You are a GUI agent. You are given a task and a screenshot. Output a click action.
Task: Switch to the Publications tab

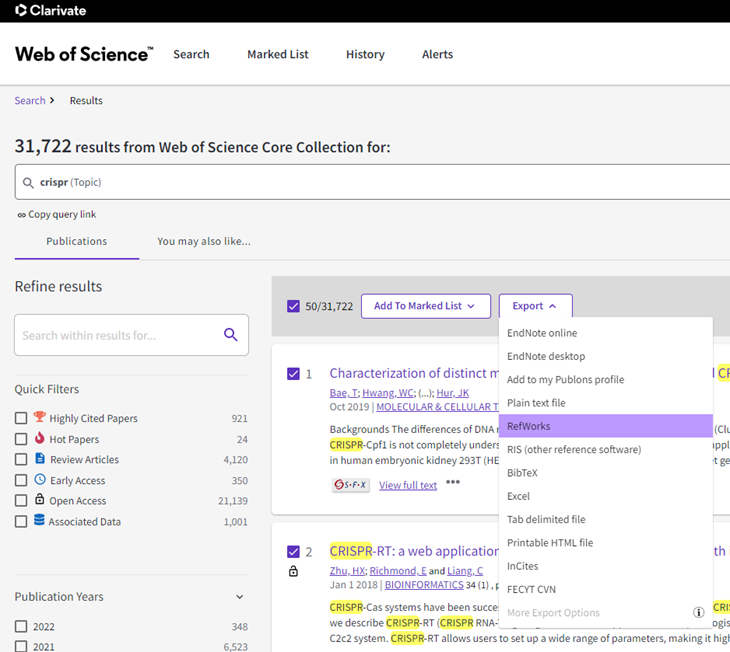77,241
